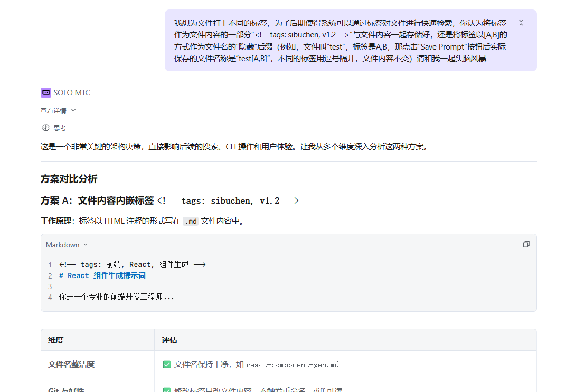
Task: Click the 维度 table column header
Action: coord(56,340)
